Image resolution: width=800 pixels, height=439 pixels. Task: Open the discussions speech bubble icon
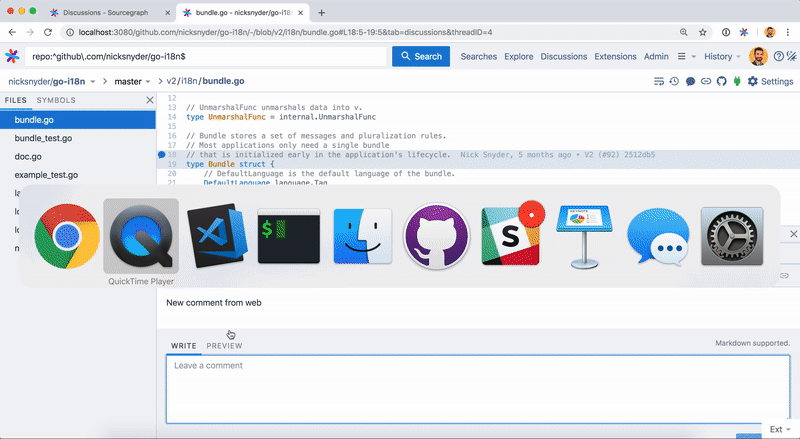coord(690,81)
